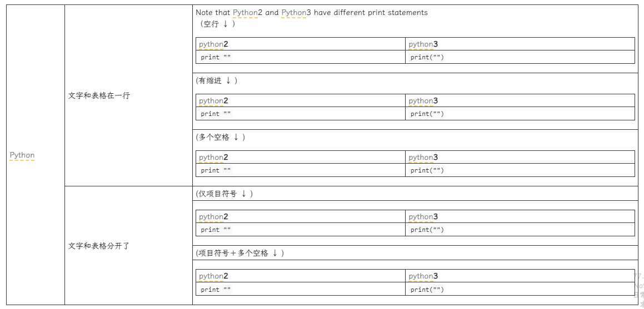Click print("") code under the 多个空格 label
The height and width of the screenshot is (309, 644).
click(427, 170)
